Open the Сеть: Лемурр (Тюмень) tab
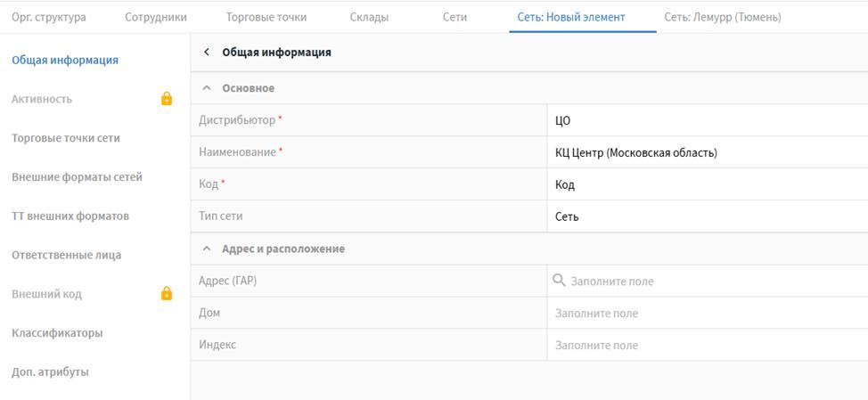The width and height of the screenshot is (868, 400). point(722,17)
